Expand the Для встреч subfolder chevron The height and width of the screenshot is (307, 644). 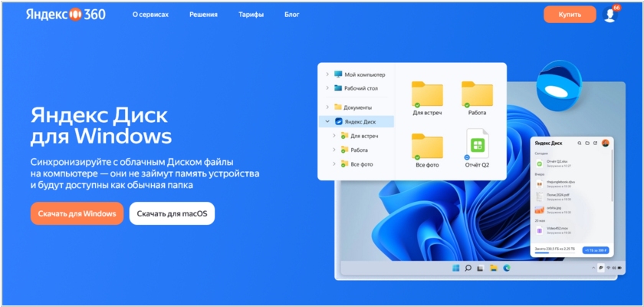pyautogui.click(x=334, y=136)
